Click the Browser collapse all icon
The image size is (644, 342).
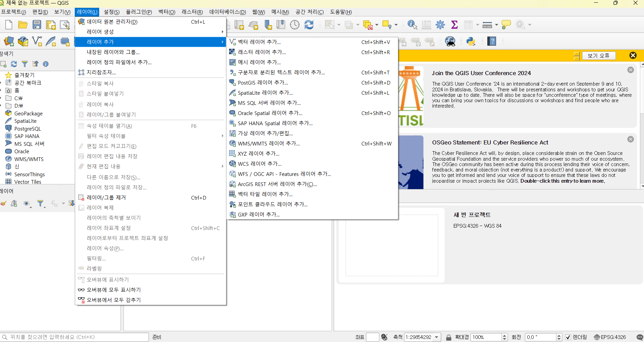tap(35, 64)
